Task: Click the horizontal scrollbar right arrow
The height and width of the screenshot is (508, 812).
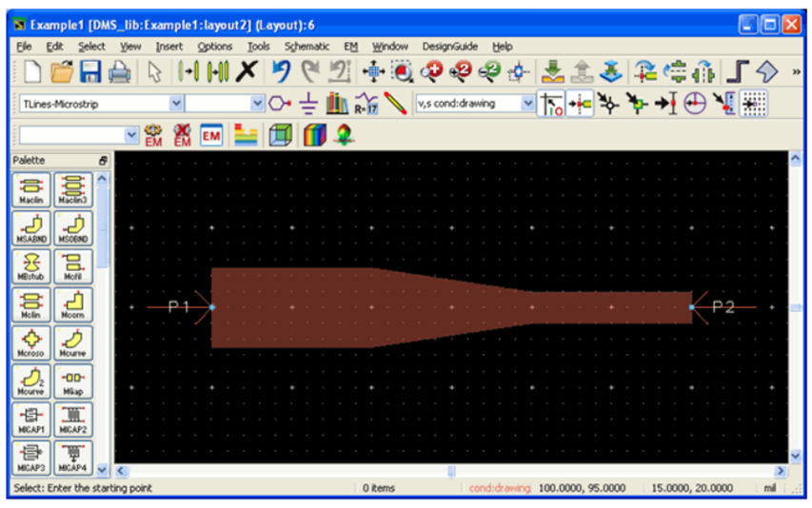Action: click(x=781, y=471)
